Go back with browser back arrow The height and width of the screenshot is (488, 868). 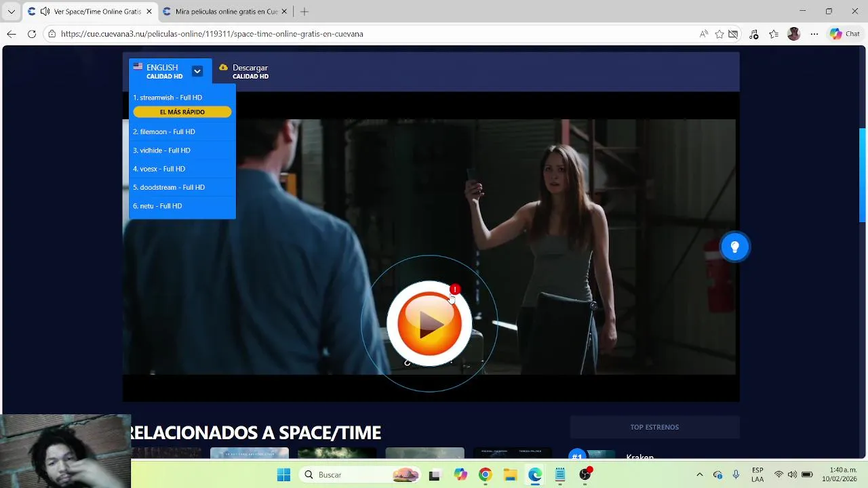[x=12, y=34]
